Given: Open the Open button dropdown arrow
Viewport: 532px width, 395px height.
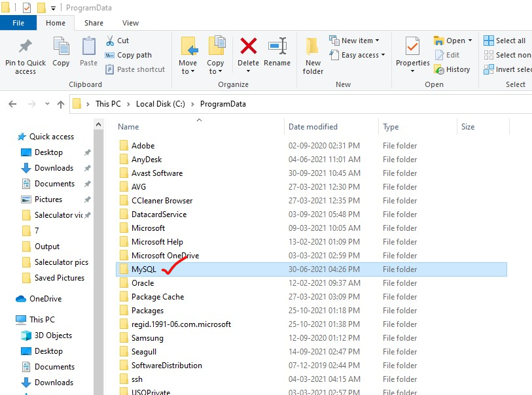Looking at the screenshot, I should pos(470,41).
